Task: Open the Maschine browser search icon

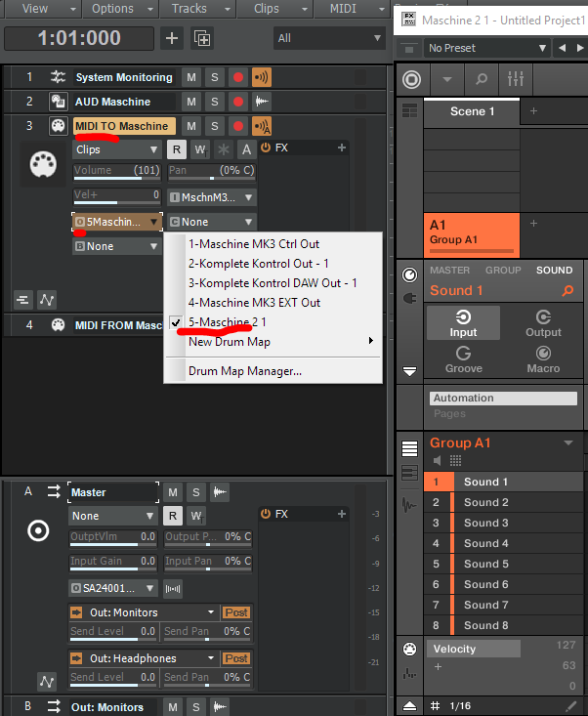Action: (482, 79)
